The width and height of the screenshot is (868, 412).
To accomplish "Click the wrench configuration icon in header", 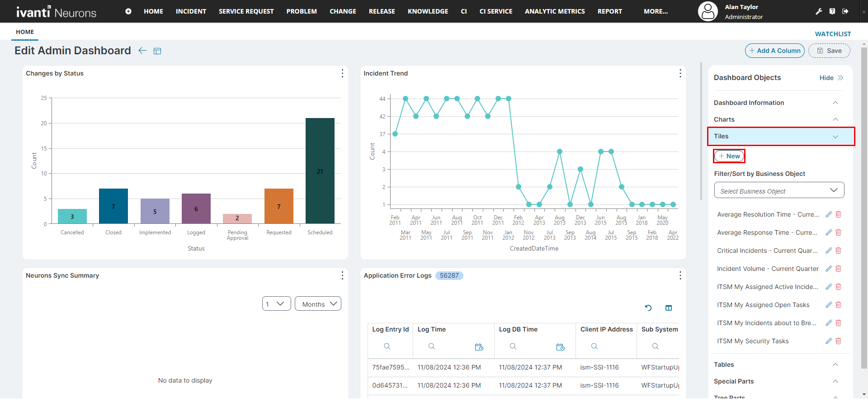I will 819,11.
